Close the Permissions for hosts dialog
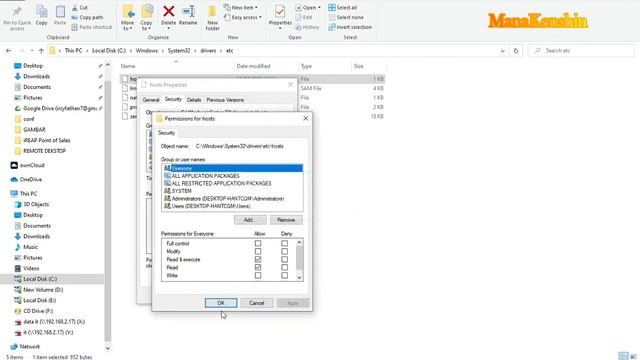 (306, 118)
